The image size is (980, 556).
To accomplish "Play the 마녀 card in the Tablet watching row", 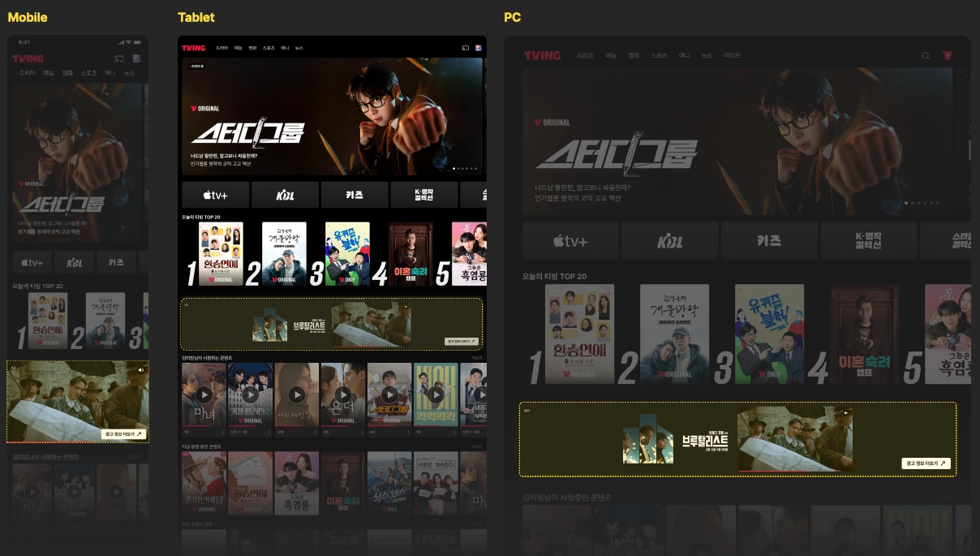I will (204, 394).
